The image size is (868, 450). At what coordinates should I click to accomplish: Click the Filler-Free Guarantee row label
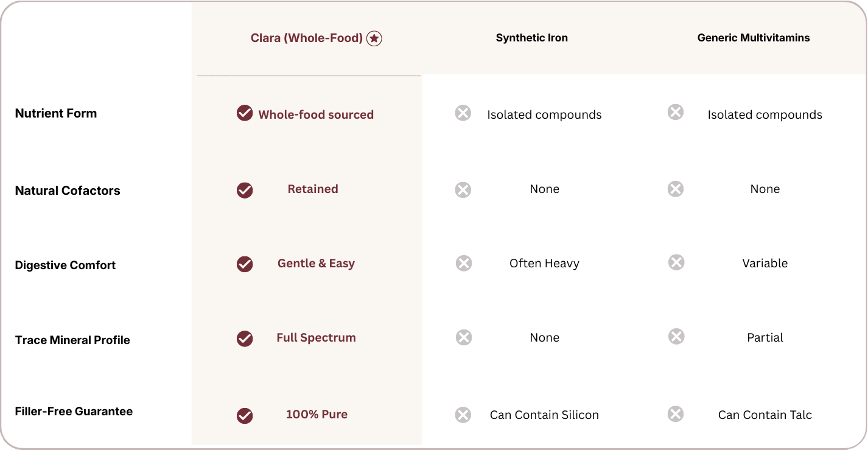click(74, 411)
